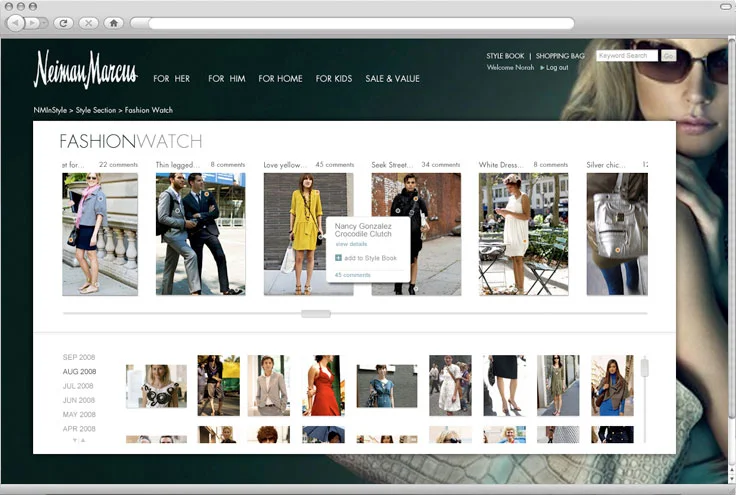Viewport: 736px width, 495px height.
Task: Log out of Norah's account
Action: pyautogui.click(x=557, y=68)
